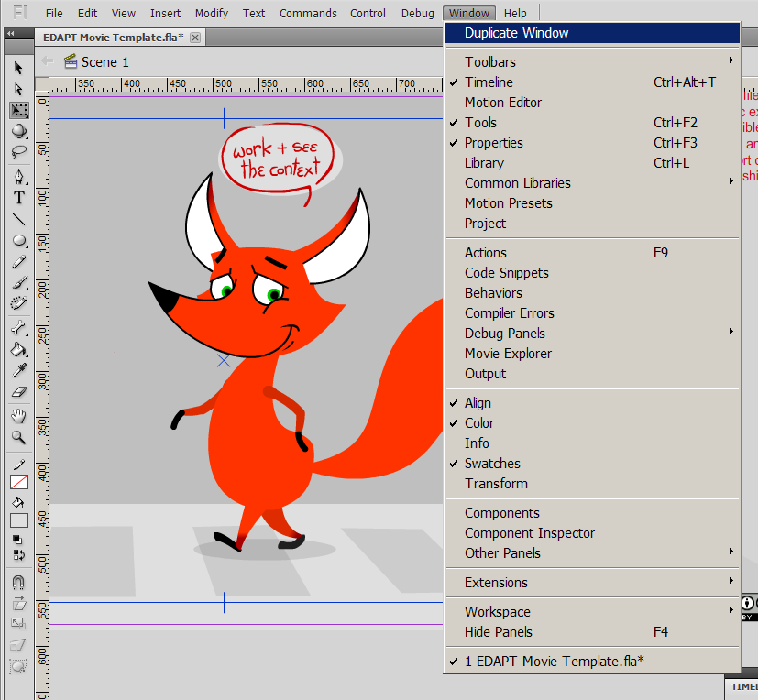The width and height of the screenshot is (758, 700).
Task: Choose the Paint Bucket tool
Action: 18,350
